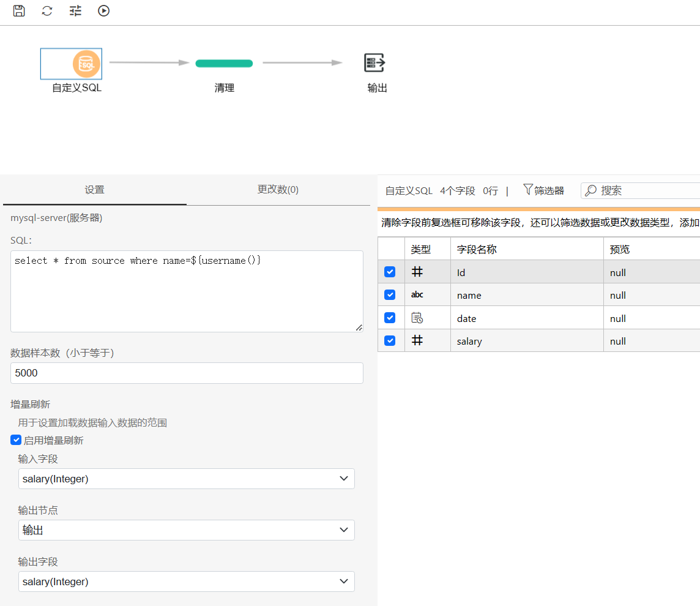700x606 pixels.
Task: Uncheck the name field checkbox
Action: [390, 295]
